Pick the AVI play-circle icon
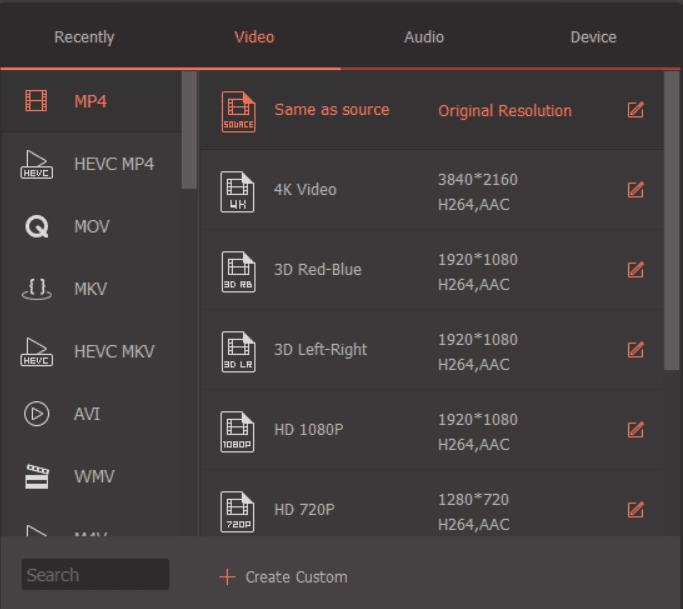The width and height of the screenshot is (683, 609). click(x=36, y=414)
